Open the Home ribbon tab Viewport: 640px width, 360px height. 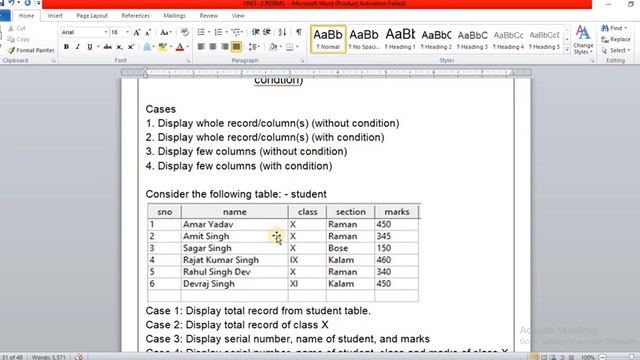tap(27, 16)
